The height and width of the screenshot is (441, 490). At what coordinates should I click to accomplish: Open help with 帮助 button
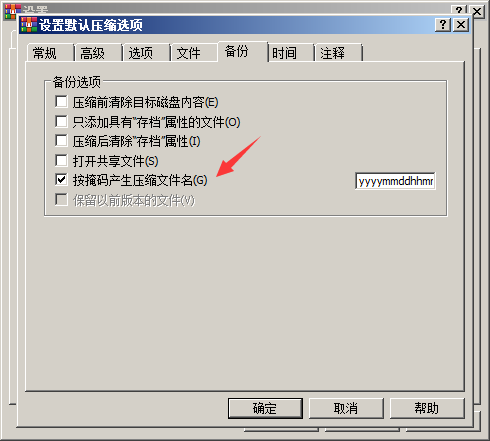[427, 408]
